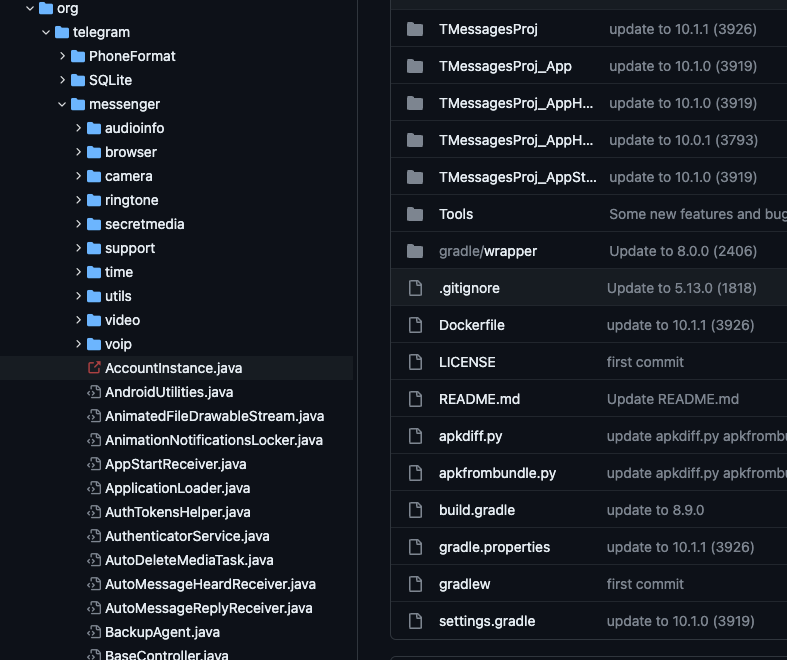The image size is (787, 660).
Task: Open the TMessagesProj folder link
Action: point(488,29)
